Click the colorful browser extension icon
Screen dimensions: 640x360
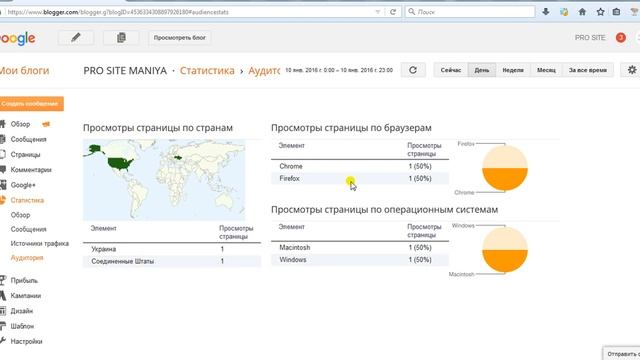point(564,12)
